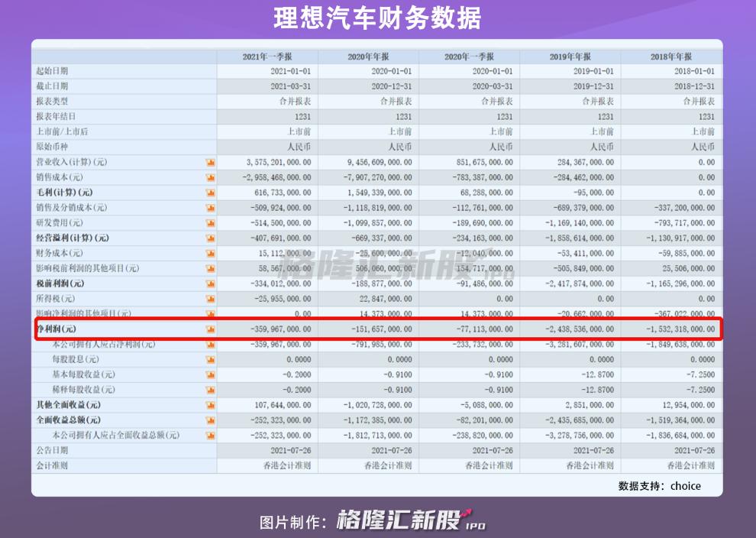Select the 2021年一季报 column header
Viewport: 756px width, 538px height.
coord(267,57)
